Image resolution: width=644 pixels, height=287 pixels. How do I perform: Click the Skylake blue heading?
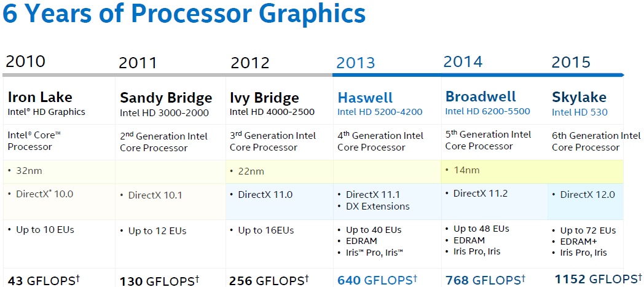(x=579, y=97)
